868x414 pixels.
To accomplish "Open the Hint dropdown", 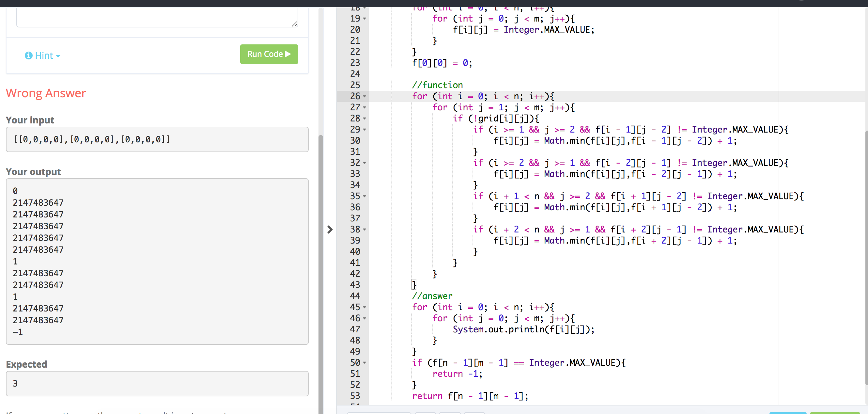I will tap(43, 55).
